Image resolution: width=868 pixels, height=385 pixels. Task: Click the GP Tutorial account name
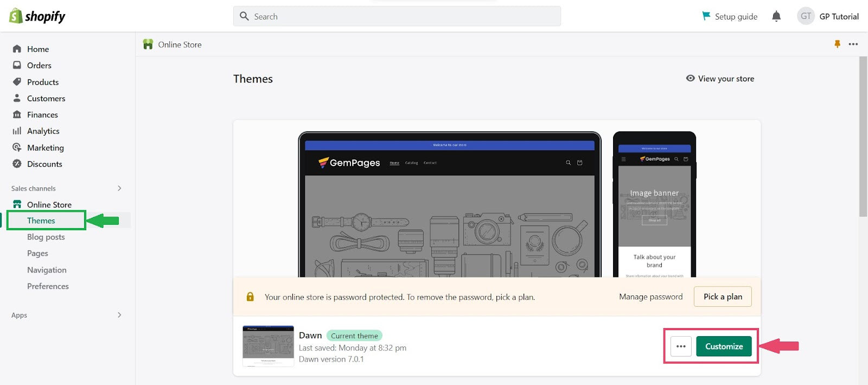click(x=839, y=16)
